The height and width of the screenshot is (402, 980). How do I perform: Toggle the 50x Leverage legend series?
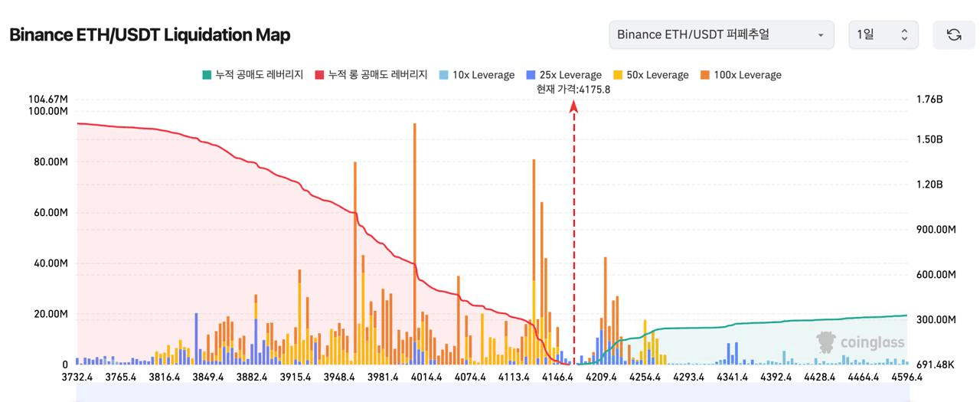tap(652, 75)
